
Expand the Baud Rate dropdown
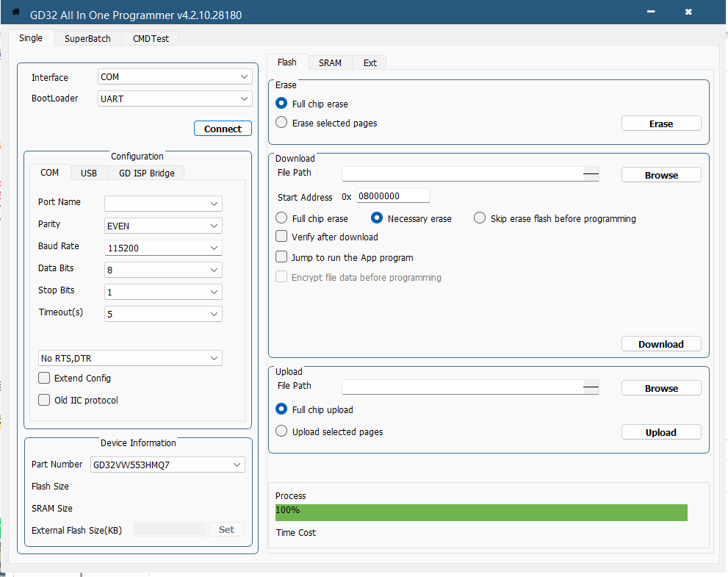[x=163, y=248]
